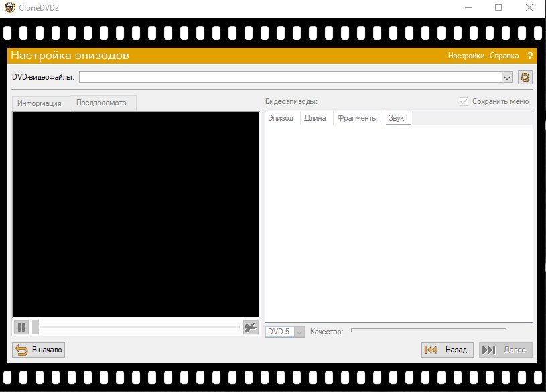The image size is (546, 392).
Task: Sort by the Длина column header
Action: pos(316,118)
